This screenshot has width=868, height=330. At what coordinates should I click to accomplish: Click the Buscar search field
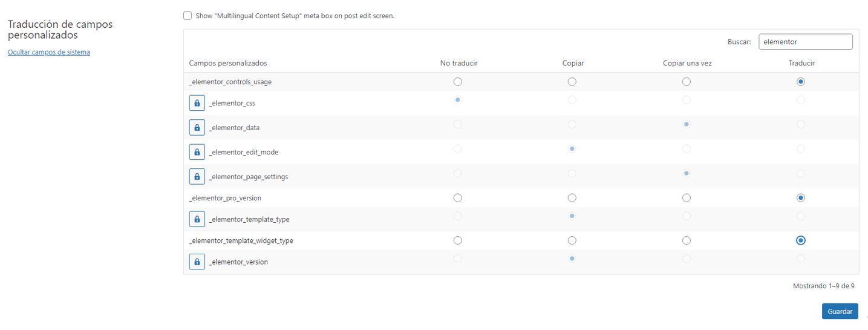(805, 42)
